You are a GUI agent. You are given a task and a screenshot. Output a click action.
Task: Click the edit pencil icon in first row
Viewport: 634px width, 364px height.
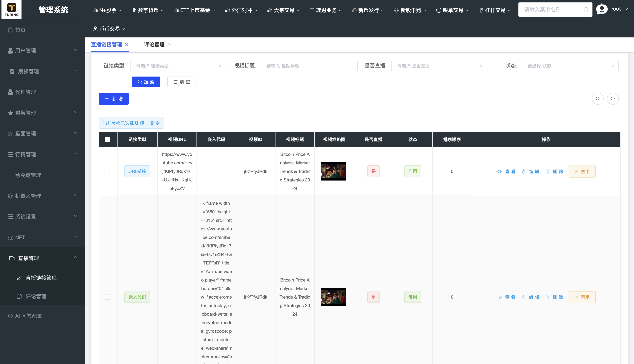pos(523,171)
